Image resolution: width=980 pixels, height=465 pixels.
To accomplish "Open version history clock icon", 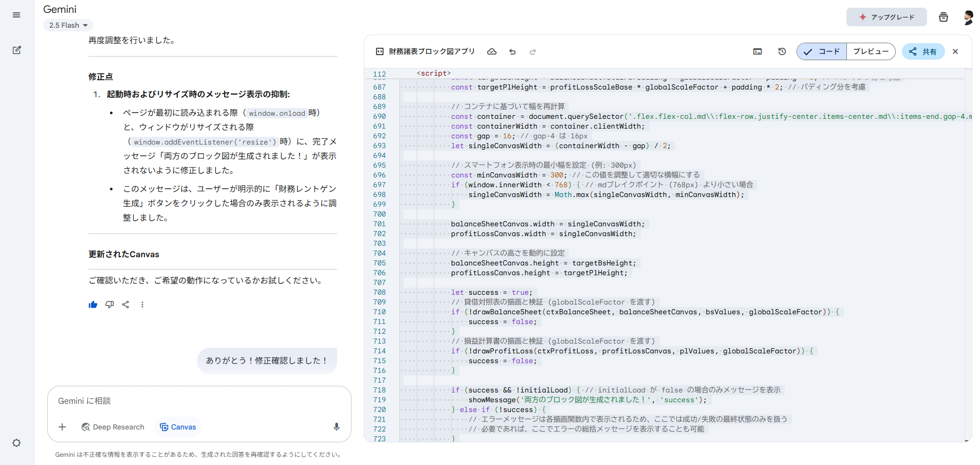I will (x=782, y=51).
